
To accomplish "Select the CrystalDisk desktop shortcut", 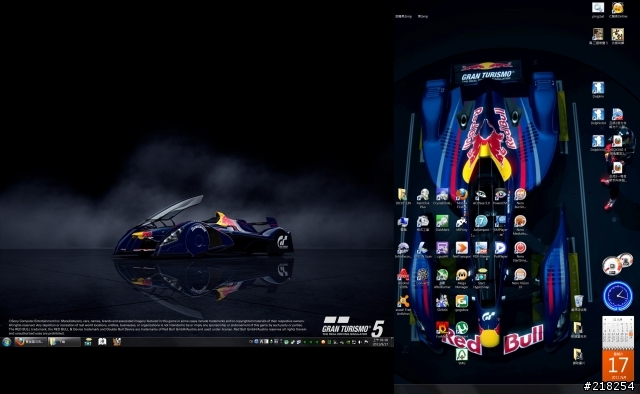I will [x=442, y=195].
